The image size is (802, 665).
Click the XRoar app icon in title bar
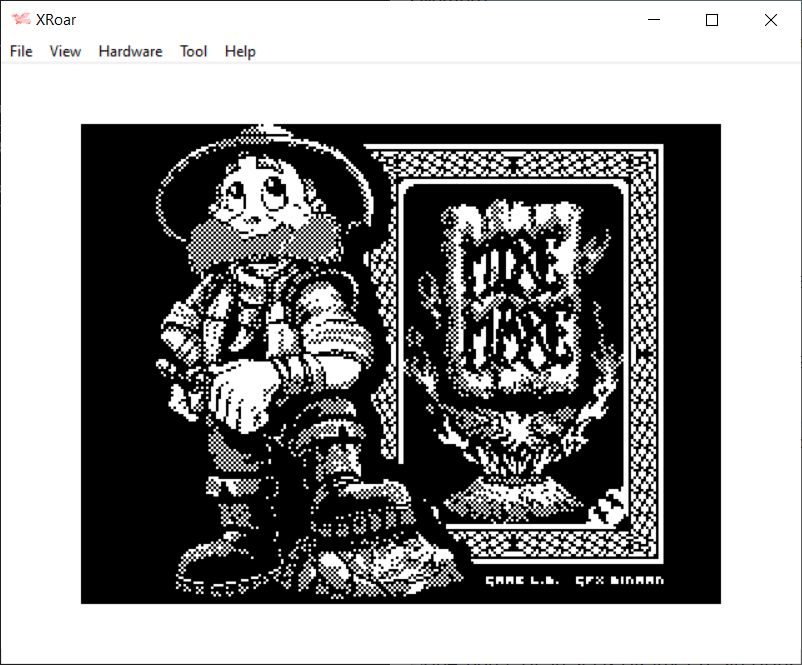pos(20,20)
